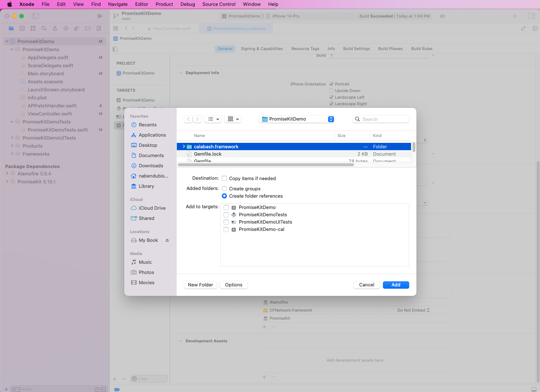Click the back arrow in file dialog
Viewport: 540px width, 392px height.
point(189,119)
